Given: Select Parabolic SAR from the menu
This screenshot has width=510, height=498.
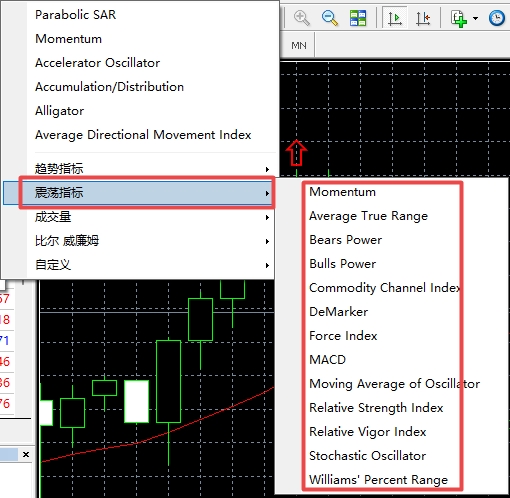Looking at the screenshot, I should (x=75, y=15).
